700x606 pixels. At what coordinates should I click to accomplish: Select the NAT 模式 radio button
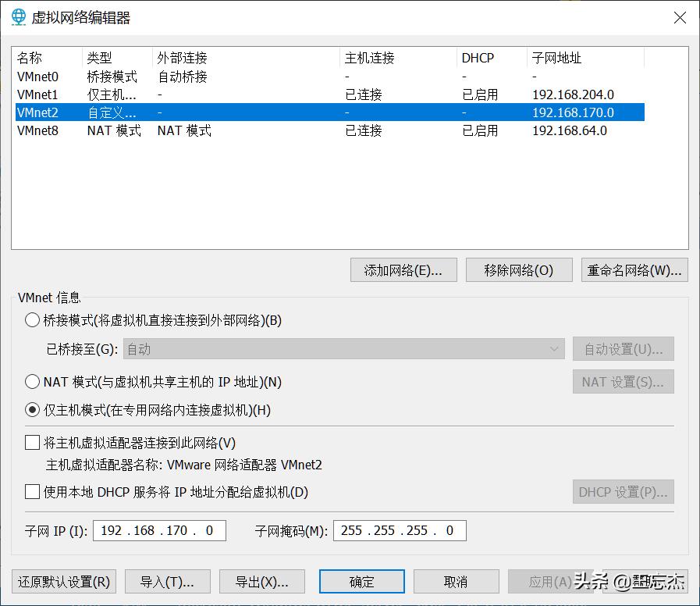(32, 381)
